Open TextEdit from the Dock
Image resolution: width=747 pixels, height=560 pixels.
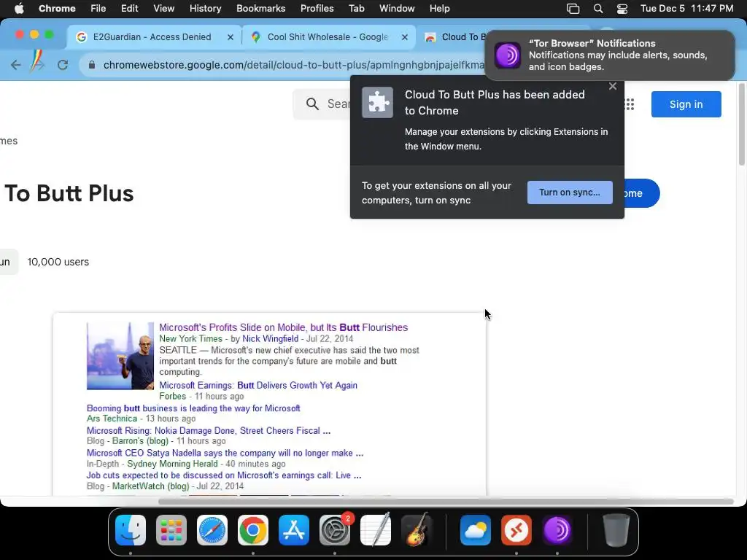click(376, 530)
